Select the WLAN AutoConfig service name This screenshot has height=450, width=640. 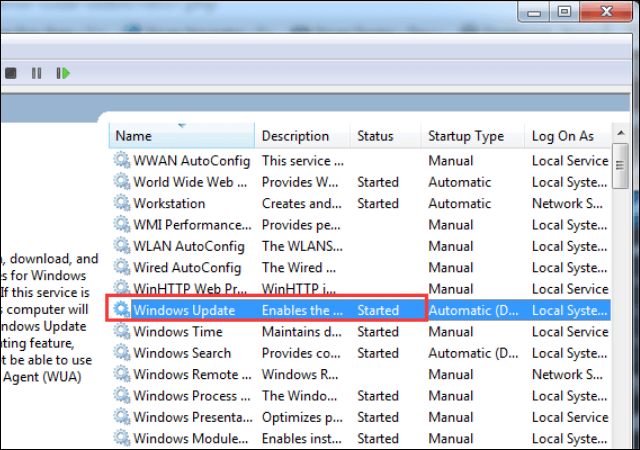(189, 246)
